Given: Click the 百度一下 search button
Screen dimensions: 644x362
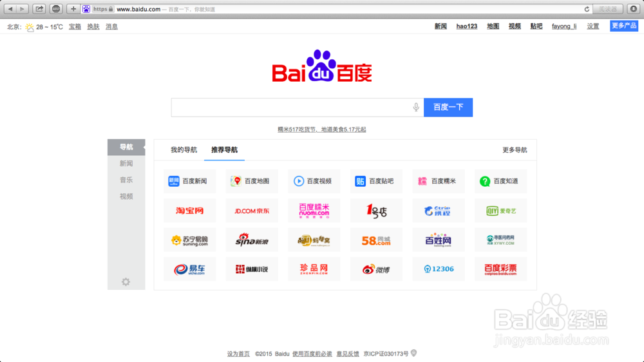Looking at the screenshot, I should point(448,107).
